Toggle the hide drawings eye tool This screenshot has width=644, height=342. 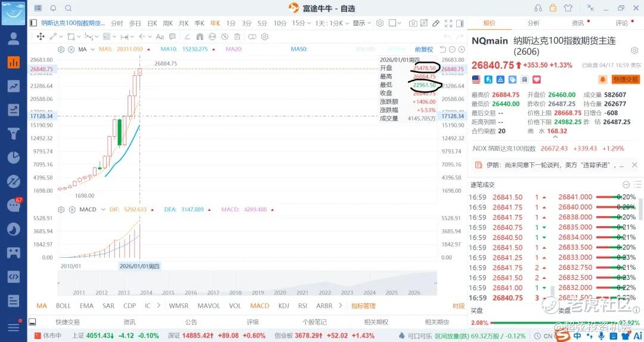click(x=225, y=36)
